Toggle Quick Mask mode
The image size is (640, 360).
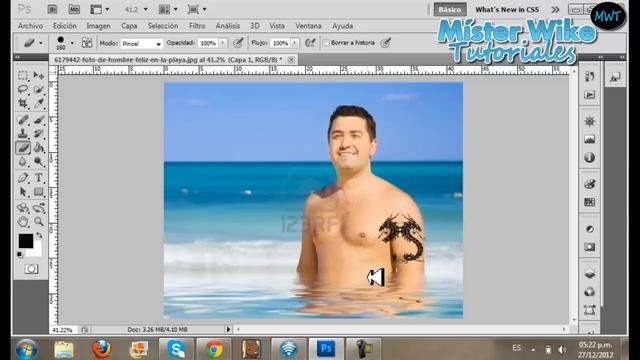coord(31,269)
